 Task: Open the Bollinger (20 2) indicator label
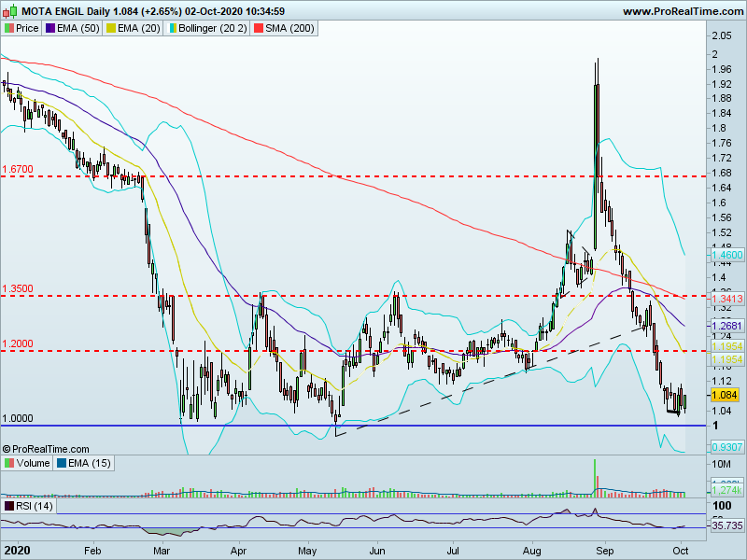pos(213,28)
